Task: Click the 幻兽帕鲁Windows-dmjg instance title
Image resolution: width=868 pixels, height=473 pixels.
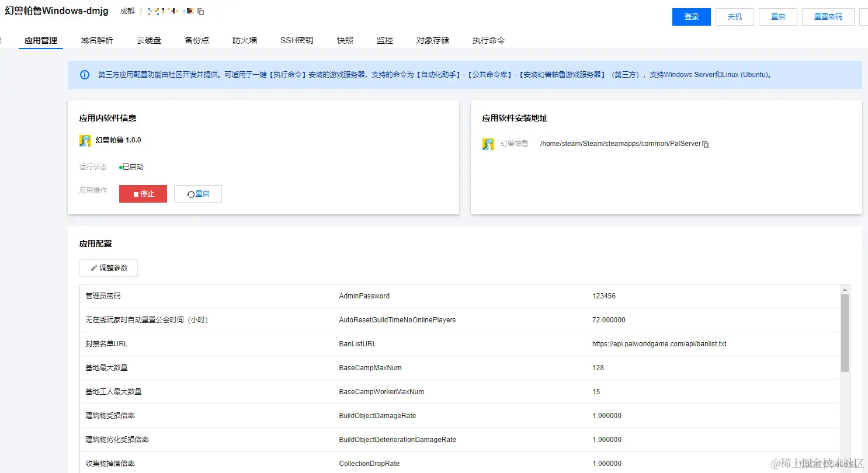Action: pyautogui.click(x=57, y=11)
